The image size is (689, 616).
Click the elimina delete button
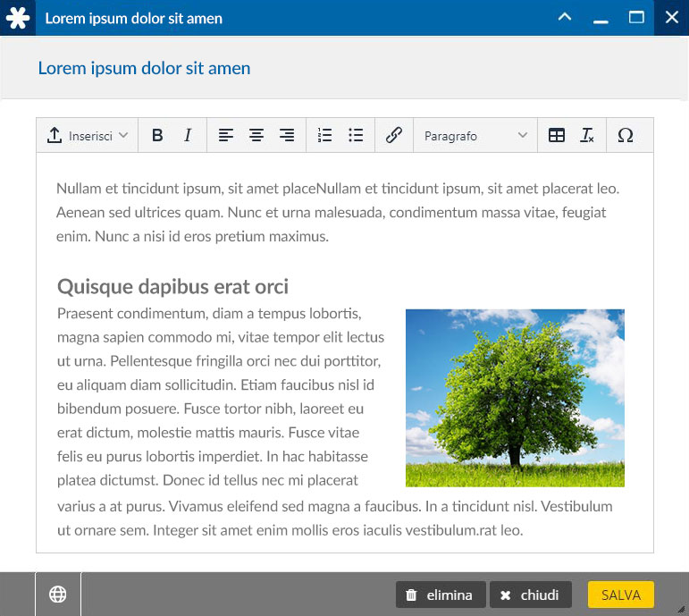coord(441,595)
